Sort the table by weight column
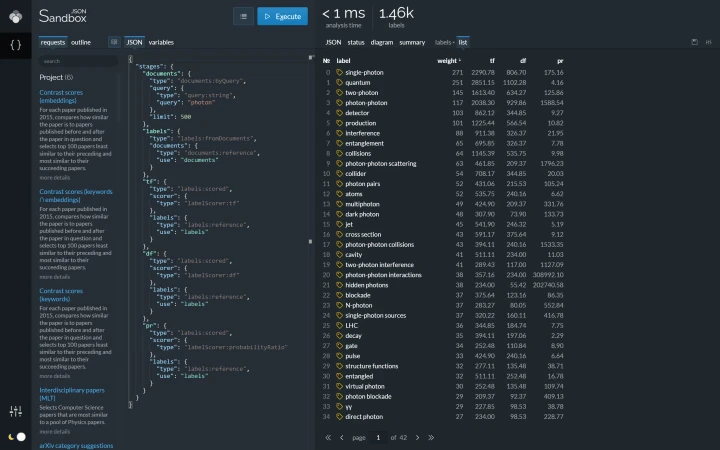Screen dimensions: 720x450 (x=449, y=61)
